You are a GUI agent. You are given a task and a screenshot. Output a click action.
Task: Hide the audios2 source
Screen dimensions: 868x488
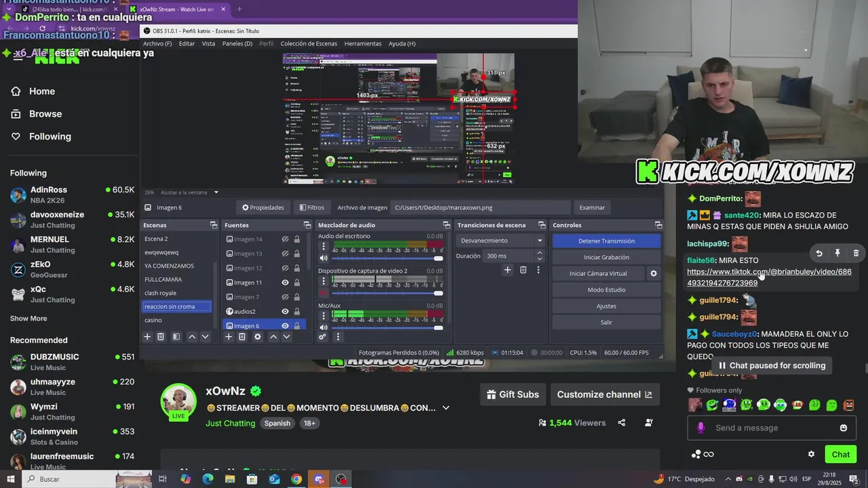pos(285,312)
